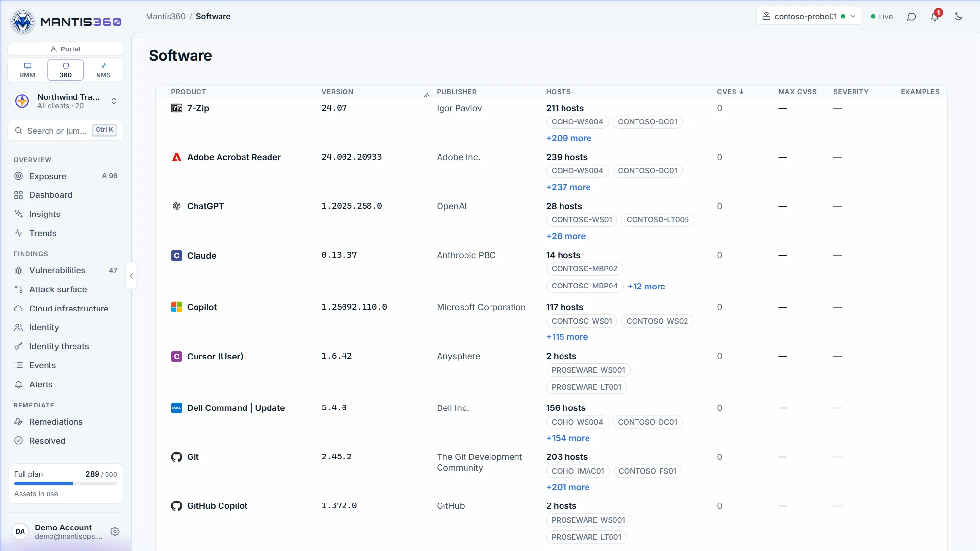
Task: Show +154 more hosts for Dell Command
Action: click(x=568, y=438)
